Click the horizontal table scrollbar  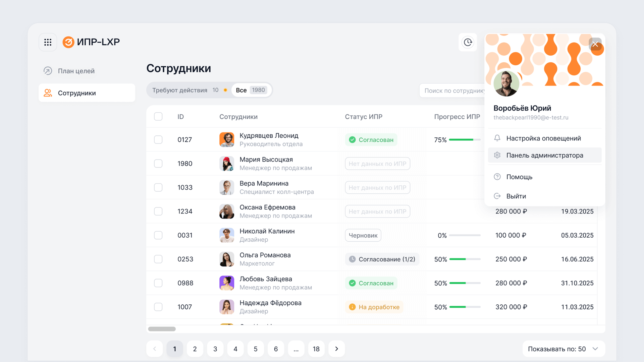click(x=162, y=329)
